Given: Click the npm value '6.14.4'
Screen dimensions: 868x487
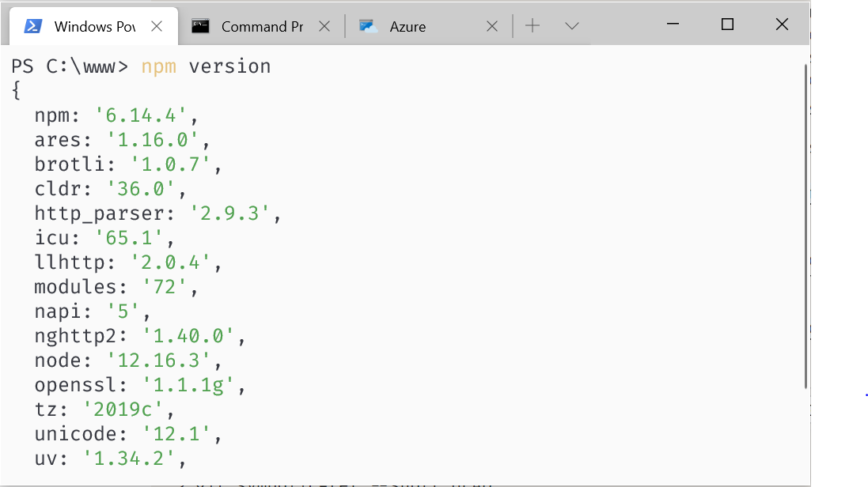Looking at the screenshot, I should click(x=141, y=115).
